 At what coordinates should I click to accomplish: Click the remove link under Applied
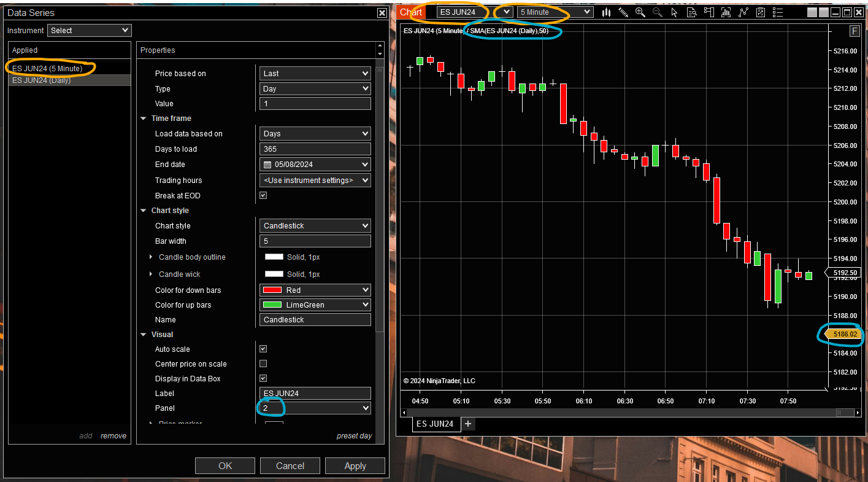113,436
